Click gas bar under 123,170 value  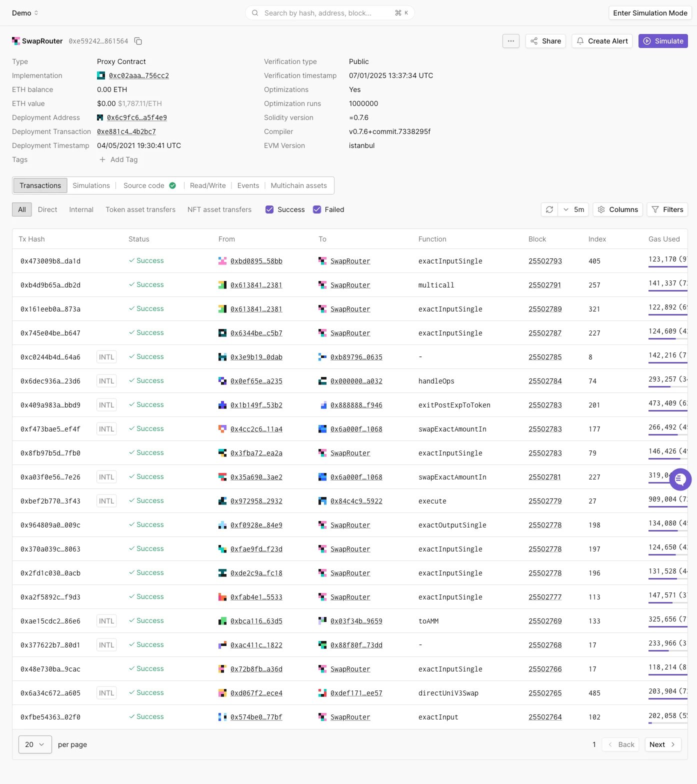(668, 267)
